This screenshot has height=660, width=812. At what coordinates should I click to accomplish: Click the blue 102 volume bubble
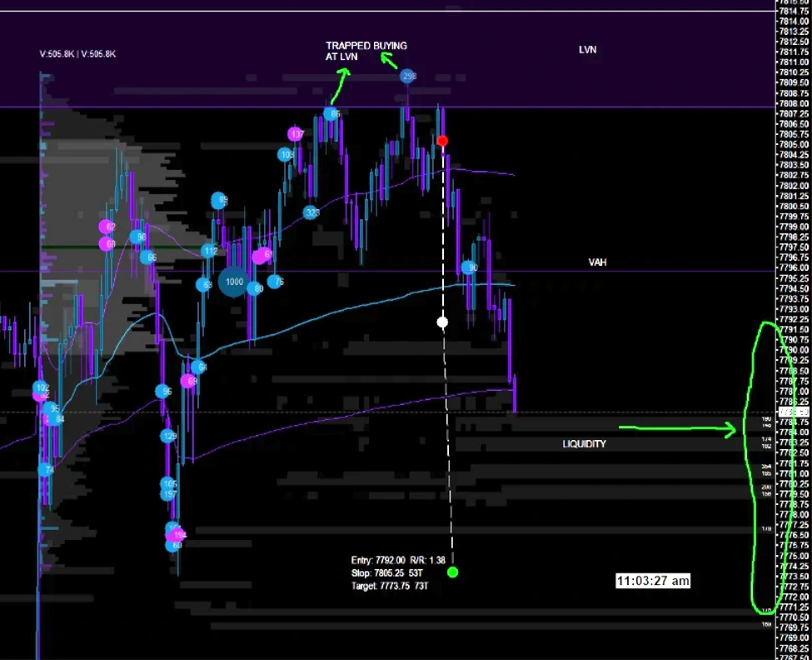tap(41, 387)
